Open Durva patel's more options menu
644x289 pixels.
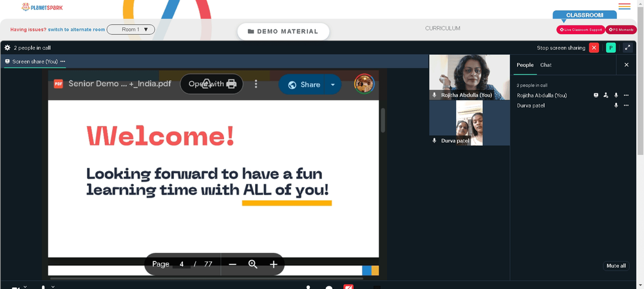[x=626, y=106]
